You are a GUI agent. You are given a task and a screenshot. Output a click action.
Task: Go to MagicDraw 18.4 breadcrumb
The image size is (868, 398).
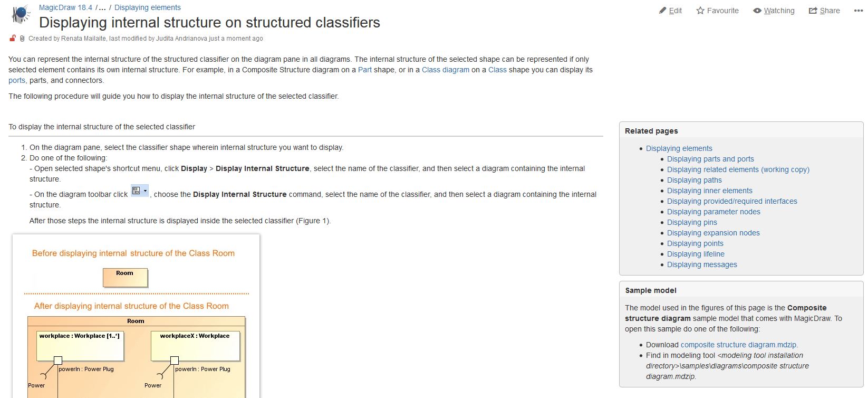coord(65,7)
